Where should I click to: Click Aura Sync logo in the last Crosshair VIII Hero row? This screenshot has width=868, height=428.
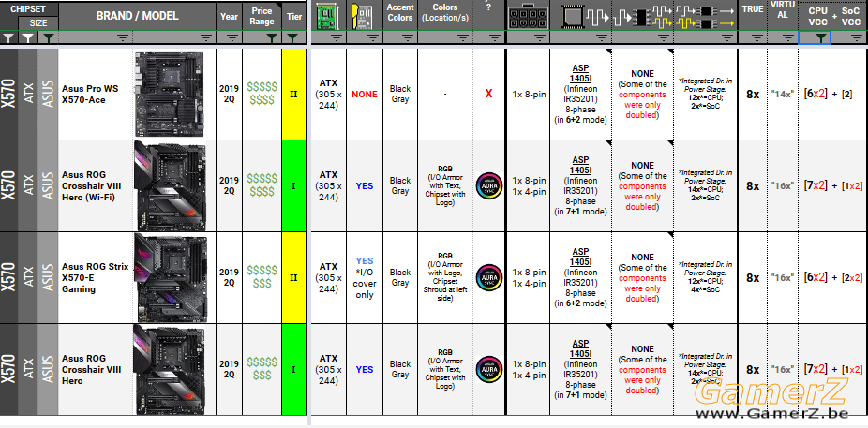489,369
